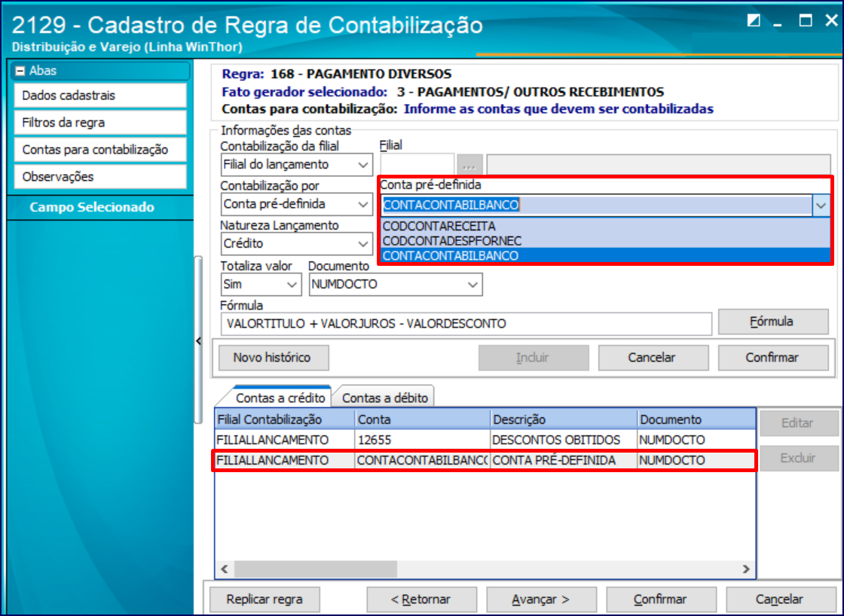Open Contas para contabilização section
844x616 pixels.
[100, 150]
